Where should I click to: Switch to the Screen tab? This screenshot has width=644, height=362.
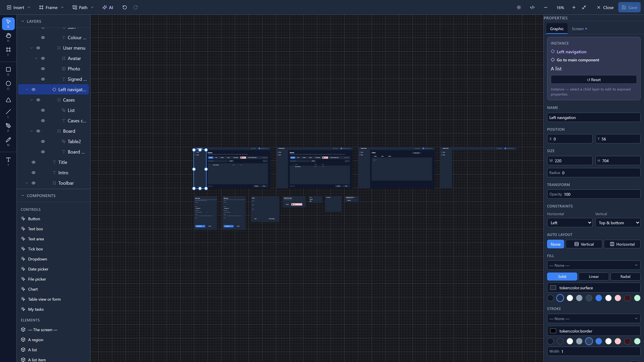coord(579,29)
